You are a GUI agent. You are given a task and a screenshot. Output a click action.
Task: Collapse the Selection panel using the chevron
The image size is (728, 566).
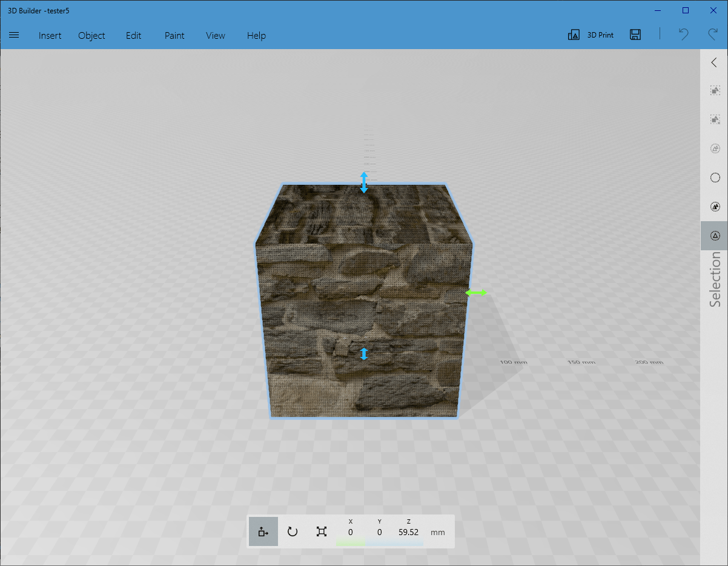[715, 62]
